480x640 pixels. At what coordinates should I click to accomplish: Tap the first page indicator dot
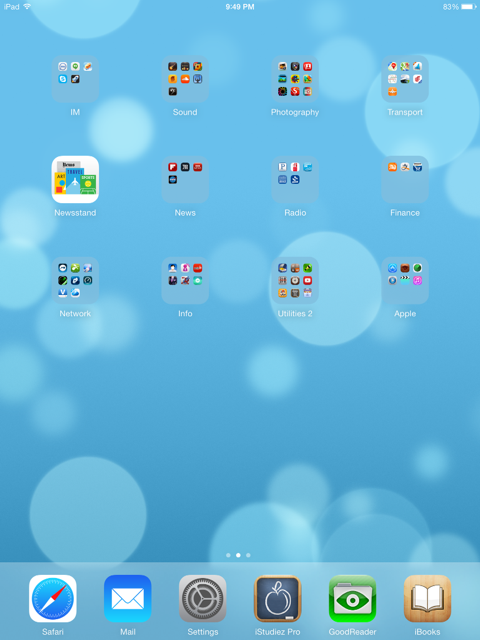[x=228, y=555]
